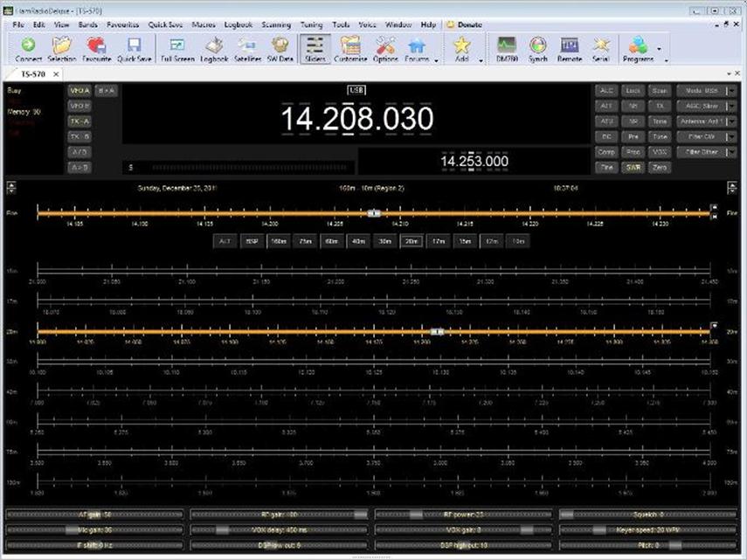Toggle the VOX button on
The height and width of the screenshot is (560, 747).
[x=660, y=152]
